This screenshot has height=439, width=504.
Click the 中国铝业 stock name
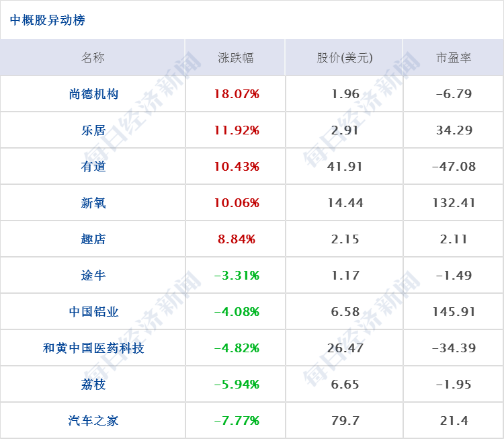[x=93, y=312]
